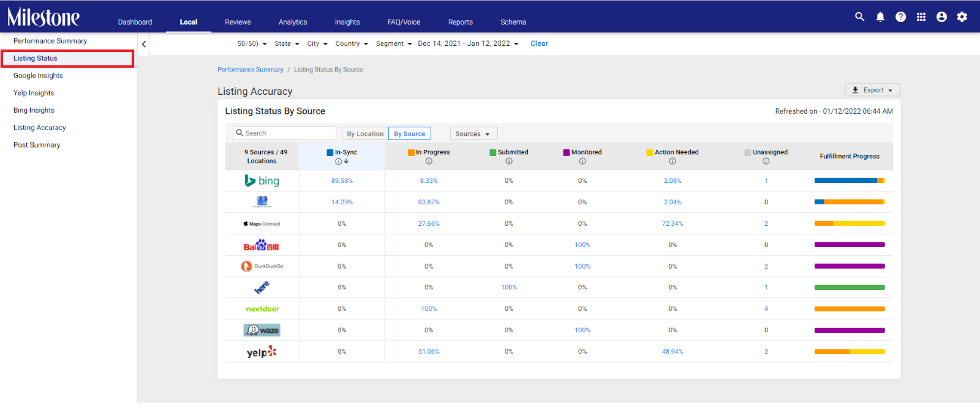
Task: Go to the Reviews tab
Action: pos(238,22)
